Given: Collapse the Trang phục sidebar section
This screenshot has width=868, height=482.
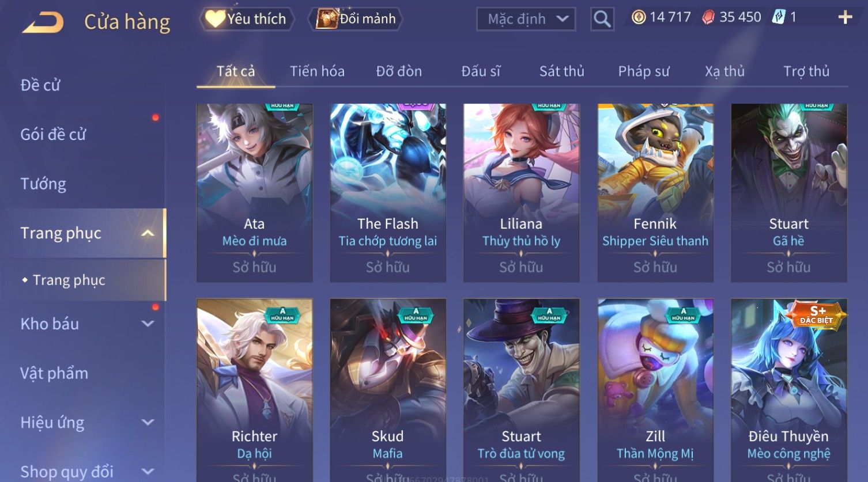Looking at the screenshot, I should [148, 233].
